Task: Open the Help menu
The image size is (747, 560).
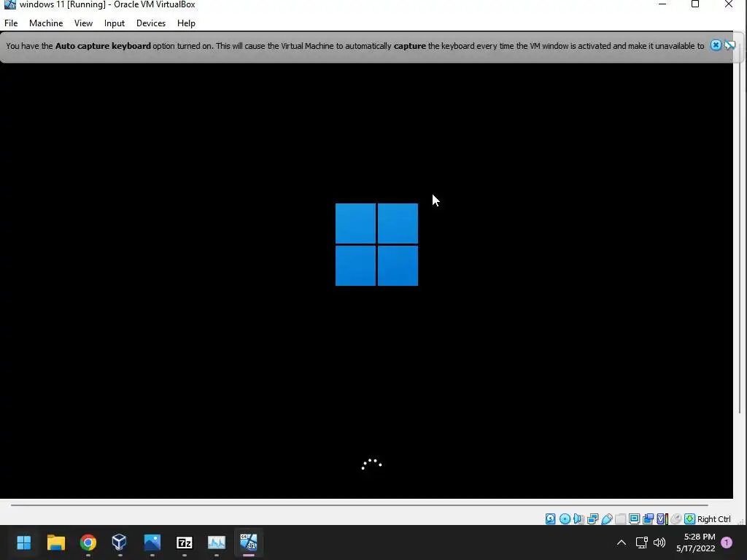Action: pyautogui.click(x=186, y=23)
